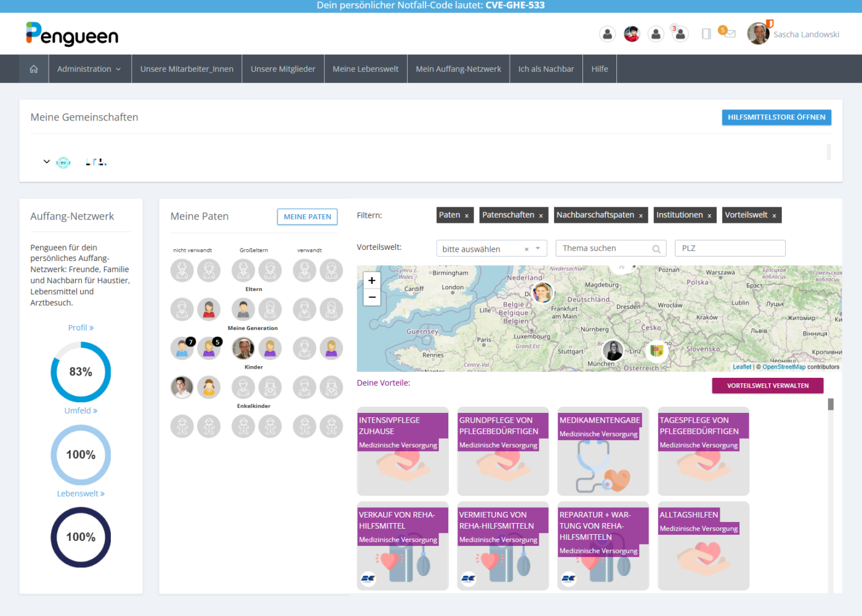This screenshot has height=616, width=862.
Task: Click the home icon in navigation bar
Action: 34,69
